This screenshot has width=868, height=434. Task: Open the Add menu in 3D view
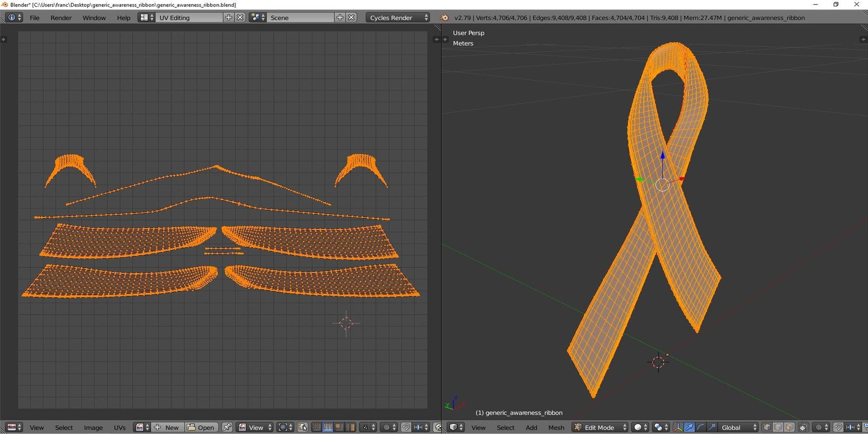click(531, 427)
